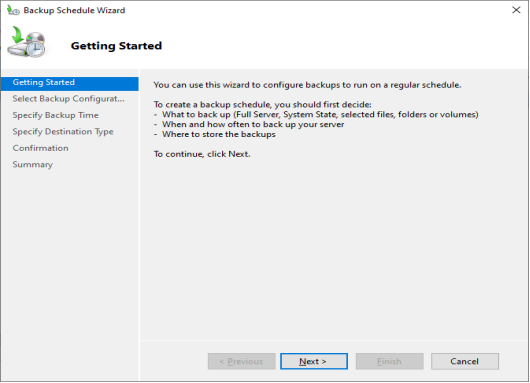Viewport: 530px width, 383px height.
Task: Click the large backup clock header icon
Action: (27, 42)
